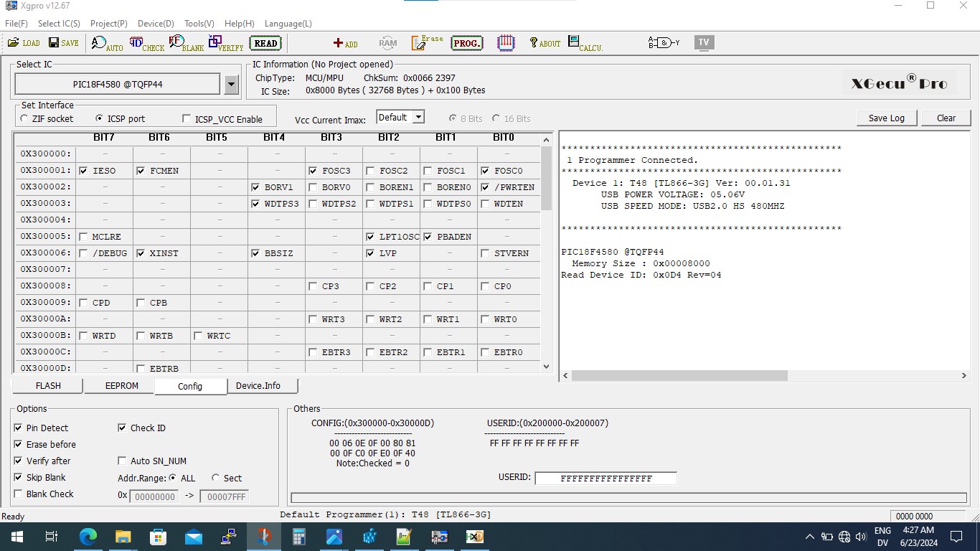Switch to the FLASH tab

pyautogui.click(x=48, y=386)
